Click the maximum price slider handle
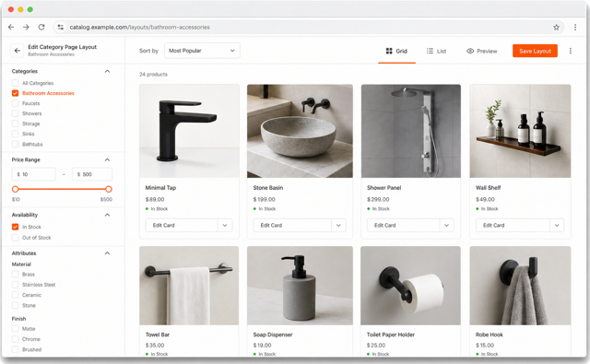This screenshot has height=364, width=590. 109,189
